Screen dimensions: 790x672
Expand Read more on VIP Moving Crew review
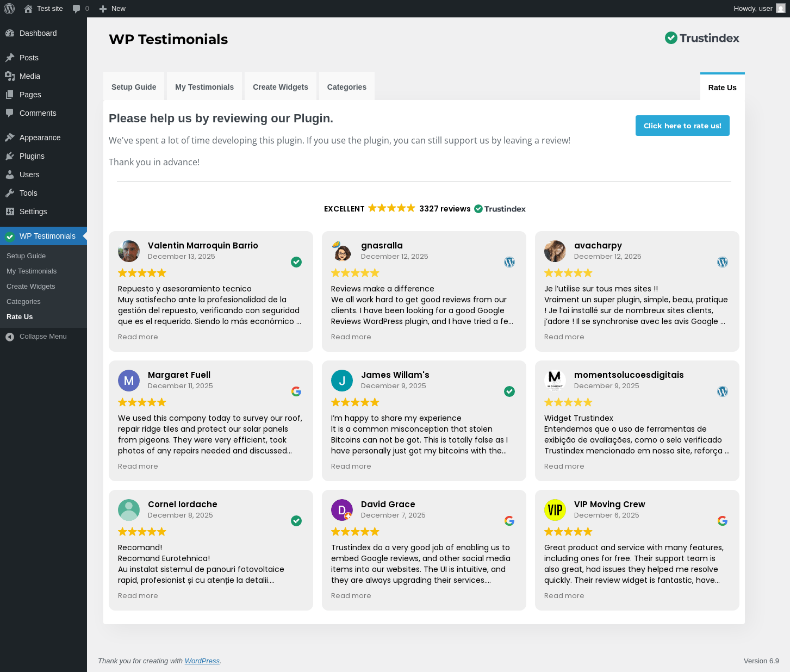[x=564, y=596]
